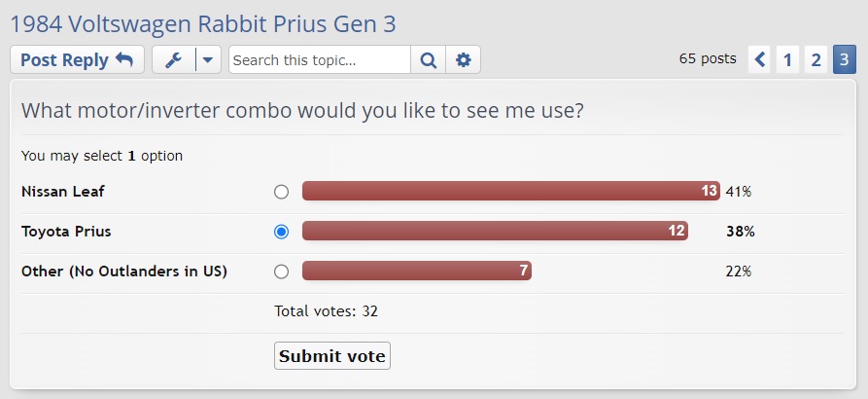This screenshot has width=868, height=399.
Task: Click current page 3 button
Action: click(845, 59)
